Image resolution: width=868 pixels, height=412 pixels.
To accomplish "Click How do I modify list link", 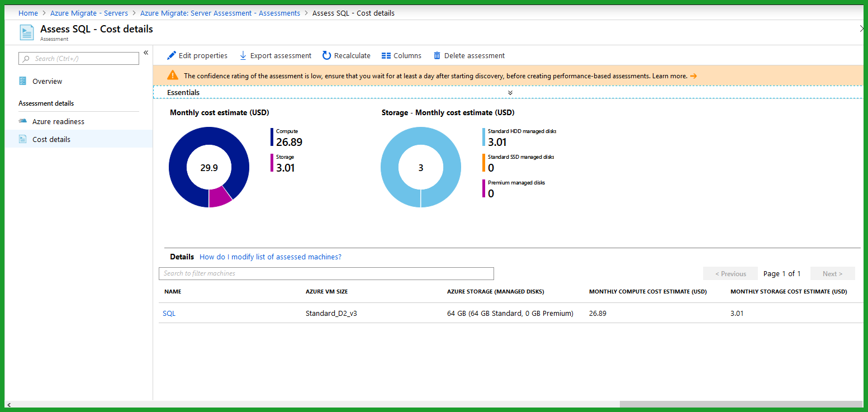I will point(271,257).
